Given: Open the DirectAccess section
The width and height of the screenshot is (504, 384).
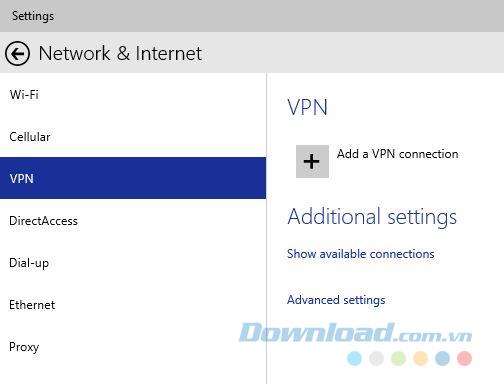Looking at the screenshot, I should pos(133,221).
